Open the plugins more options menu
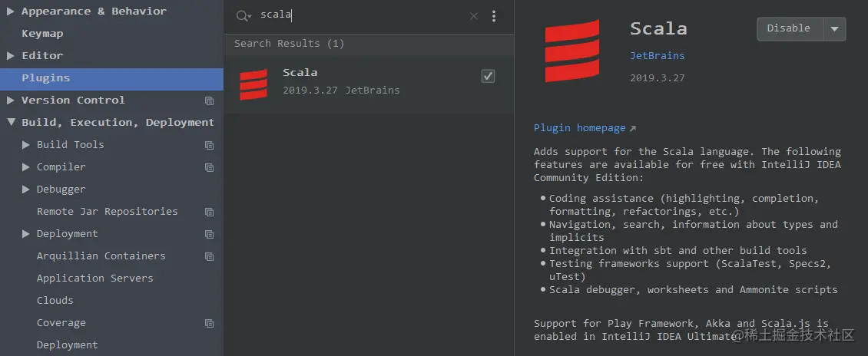Screen dimensions: 868x356 494,16
